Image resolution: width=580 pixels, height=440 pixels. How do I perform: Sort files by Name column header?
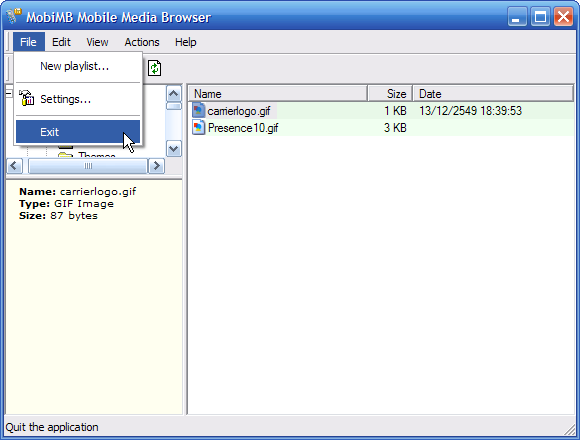[278, 94]
